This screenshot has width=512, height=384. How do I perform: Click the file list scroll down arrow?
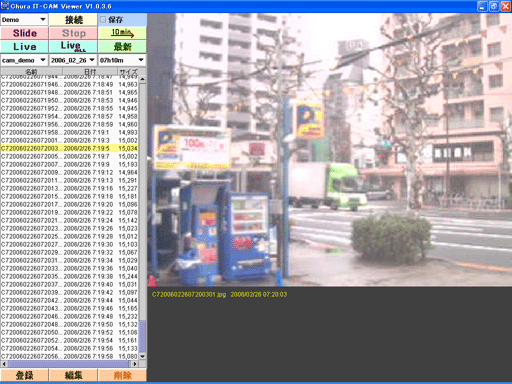tap(143, 356)
